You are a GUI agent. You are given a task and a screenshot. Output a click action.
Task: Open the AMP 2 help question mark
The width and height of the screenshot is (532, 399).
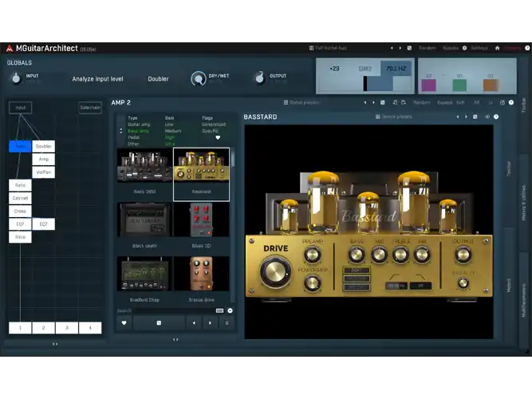click(x=511, y=102)
